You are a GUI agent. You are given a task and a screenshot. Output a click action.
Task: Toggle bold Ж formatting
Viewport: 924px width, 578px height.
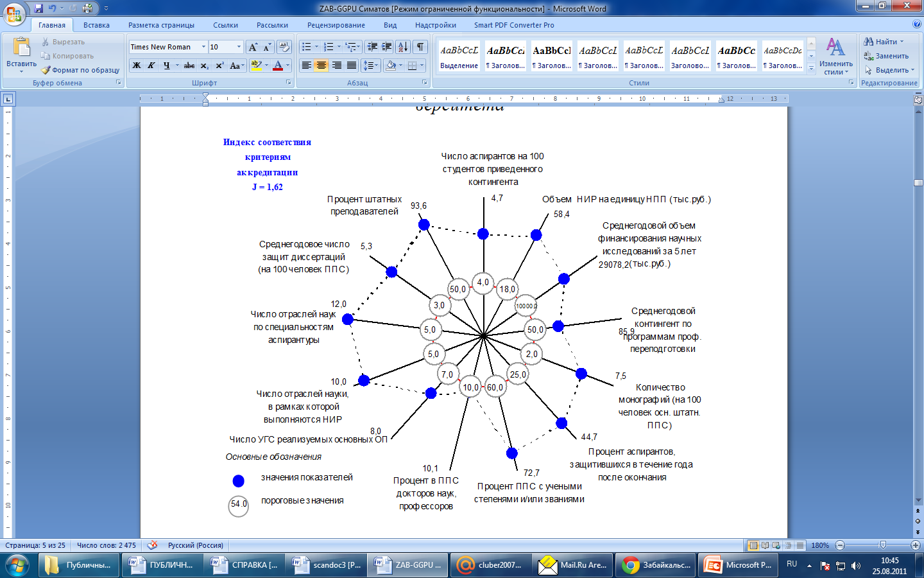click(137, 66)
